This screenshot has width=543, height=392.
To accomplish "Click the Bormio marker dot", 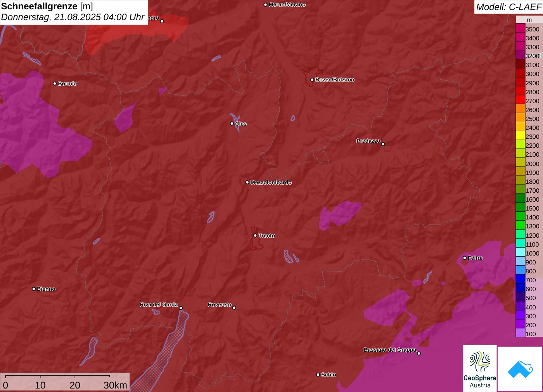I will 55,83.
